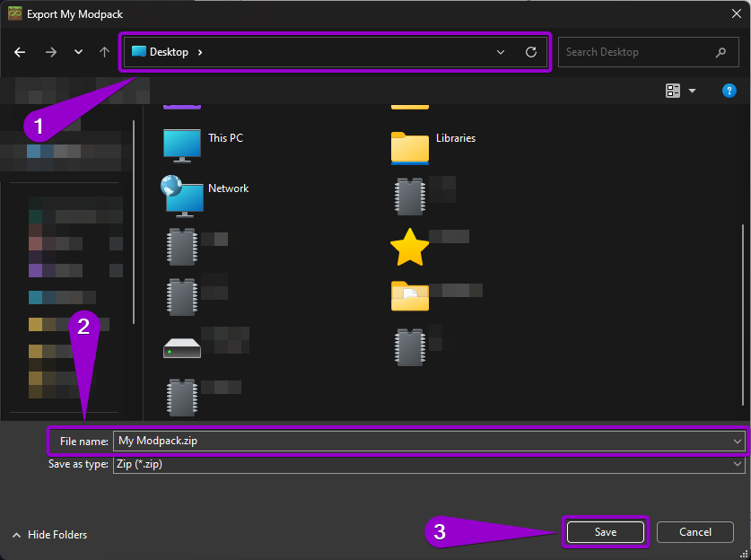Refresh the Desktop folder view

(528, 51)
